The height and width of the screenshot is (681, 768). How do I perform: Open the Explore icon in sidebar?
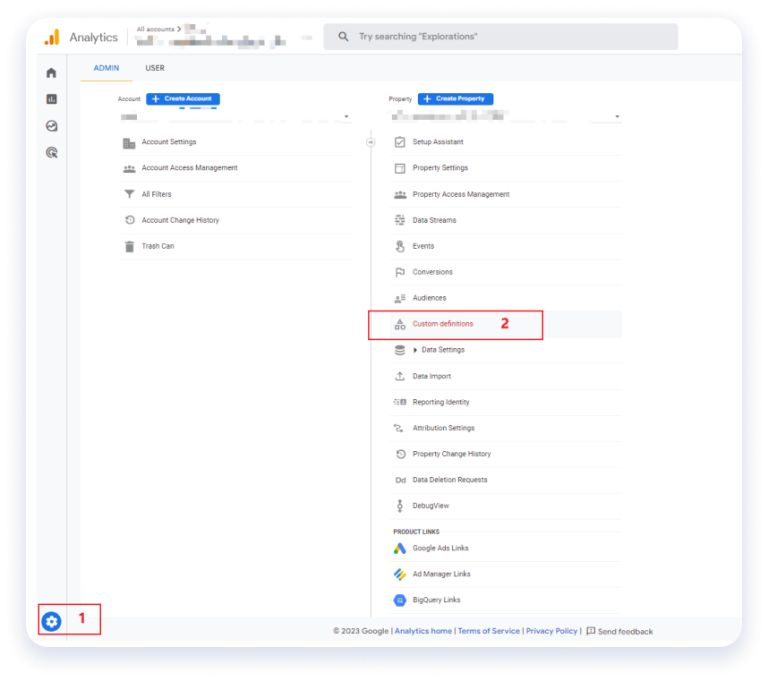coord(52,126)
